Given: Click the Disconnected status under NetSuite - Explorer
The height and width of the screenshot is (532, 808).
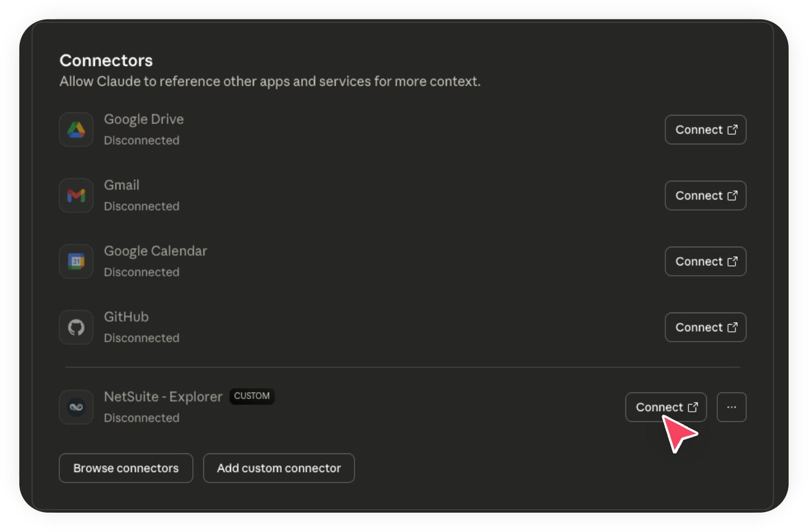Looking at the screenshot, I should (142, 418).
